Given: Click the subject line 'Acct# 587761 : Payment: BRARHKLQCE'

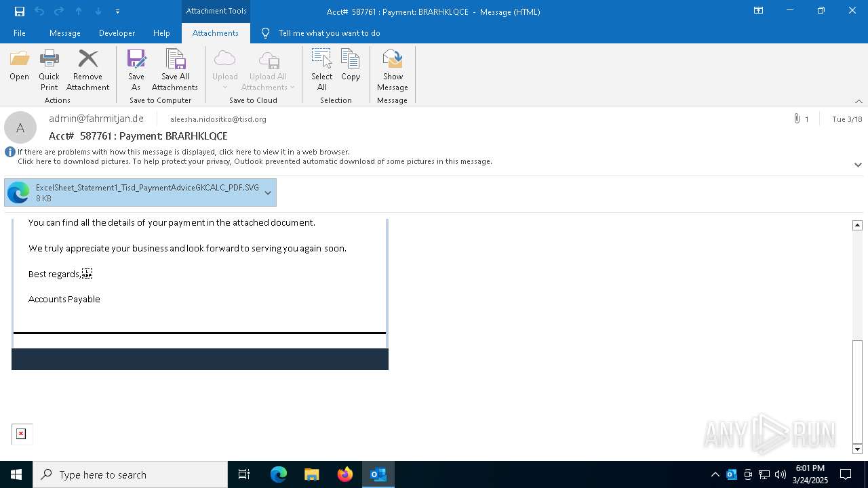Looking at the screenshot, I should (x=138, y=136).
